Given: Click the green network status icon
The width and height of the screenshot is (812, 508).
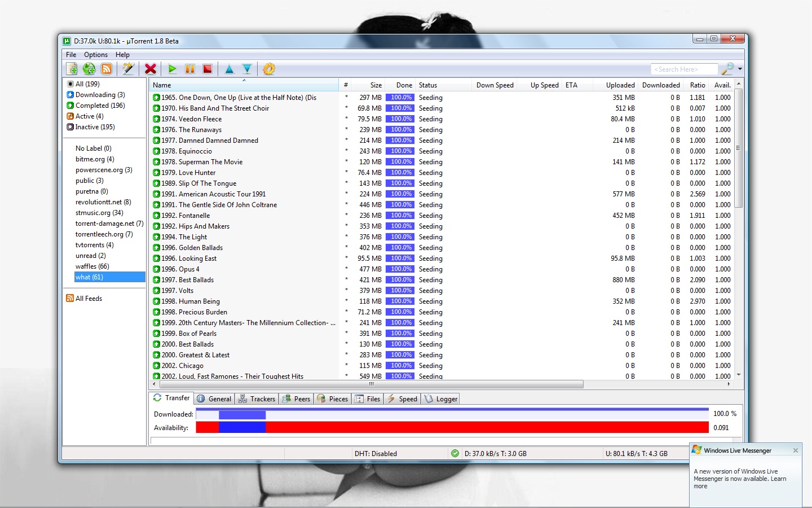Looking at the screenshot, I should coord(455,453).
